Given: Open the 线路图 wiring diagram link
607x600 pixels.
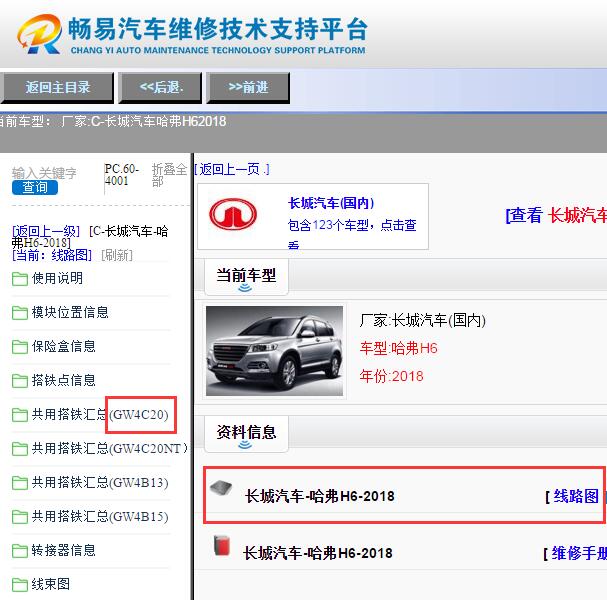Looking at the screenshot, I should tap(576, 496).
